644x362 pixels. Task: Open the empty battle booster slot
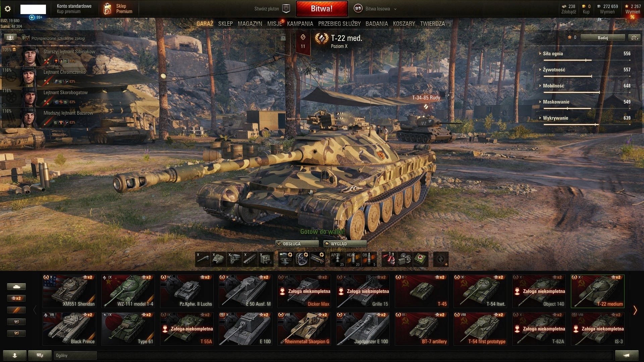coord(441,259)
